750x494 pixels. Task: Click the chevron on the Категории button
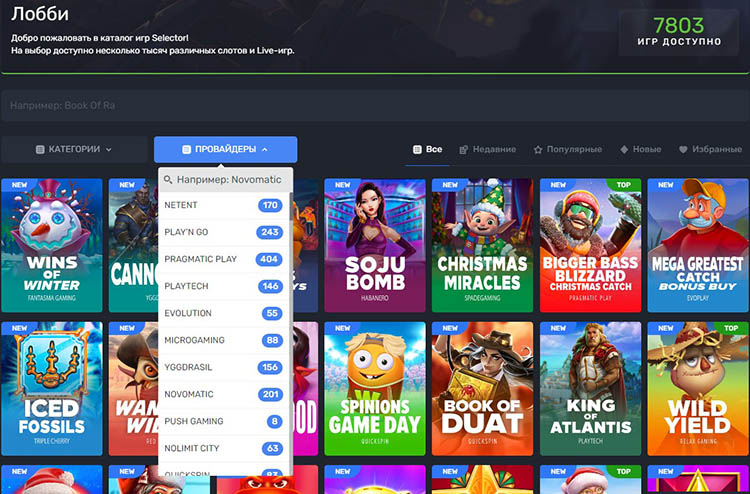109,150
